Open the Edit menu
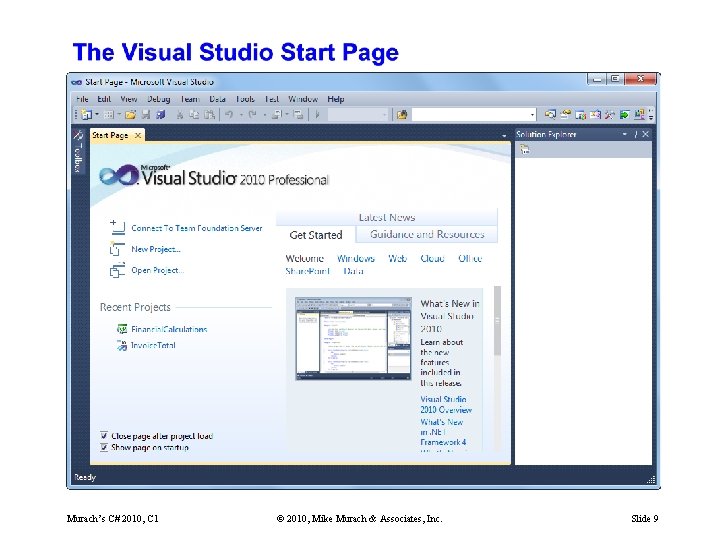The image size is (720, 540). [104, 99]
